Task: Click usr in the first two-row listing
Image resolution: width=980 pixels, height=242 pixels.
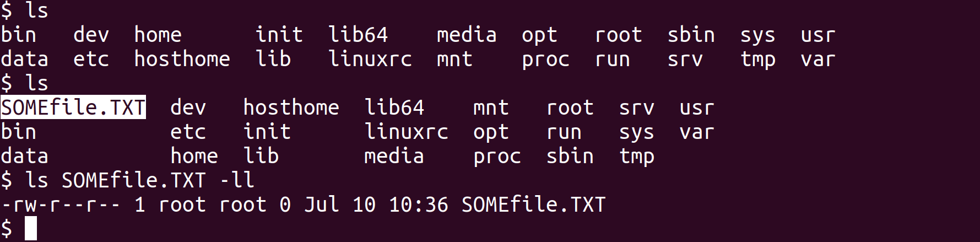Action: 817,35
